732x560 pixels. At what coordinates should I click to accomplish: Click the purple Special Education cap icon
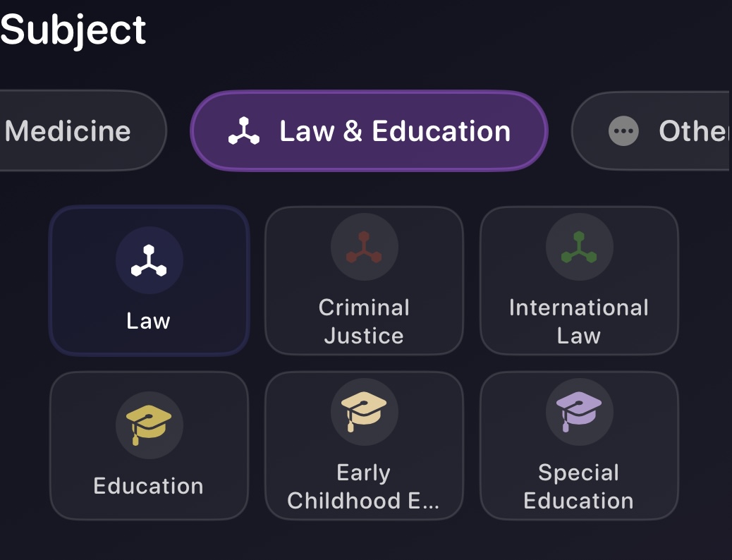click(x=579, y=412)
